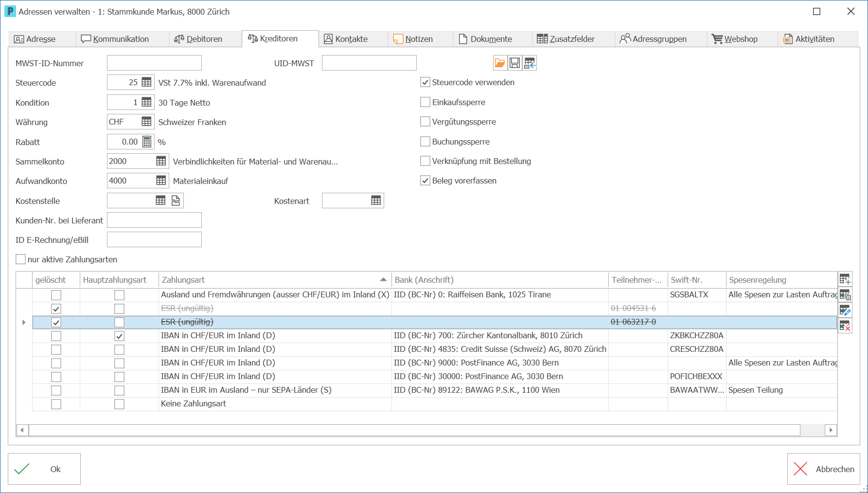This screenshot has height=493, width=868.
Task: Edit selected Zahlungsart row icon
Action: (845, 310)
